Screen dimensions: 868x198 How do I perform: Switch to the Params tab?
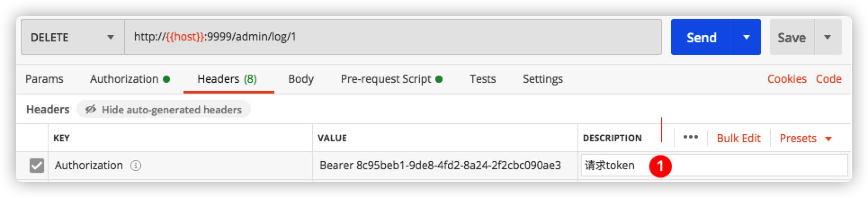pyautogui.click(x=44, y=79)
